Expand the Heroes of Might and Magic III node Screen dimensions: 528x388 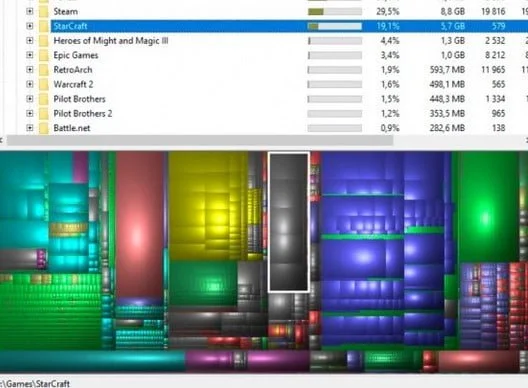pyautogui.click(x=30, y=41)
